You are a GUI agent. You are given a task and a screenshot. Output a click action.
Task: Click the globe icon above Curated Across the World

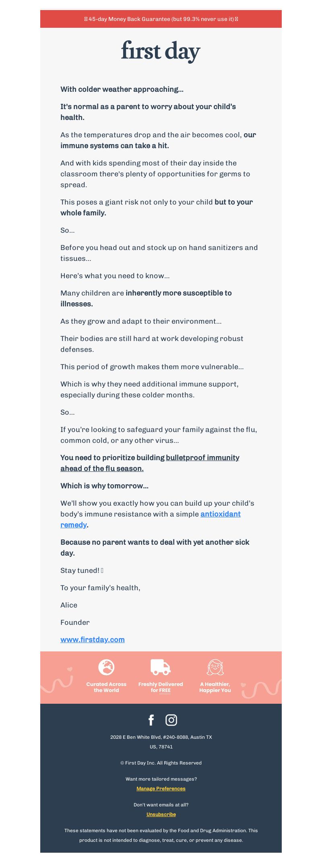point(106,667)
